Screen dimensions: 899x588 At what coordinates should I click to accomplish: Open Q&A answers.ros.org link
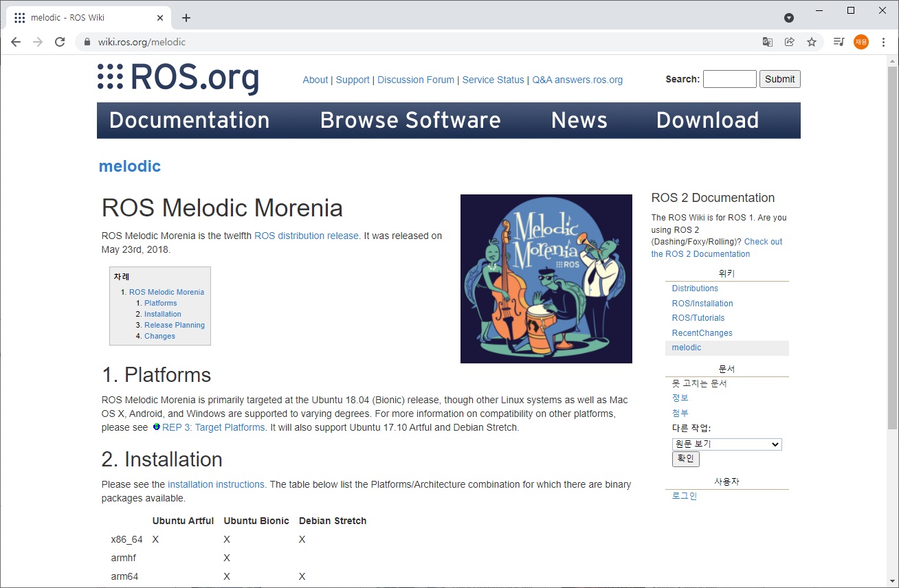coord(577,80)
